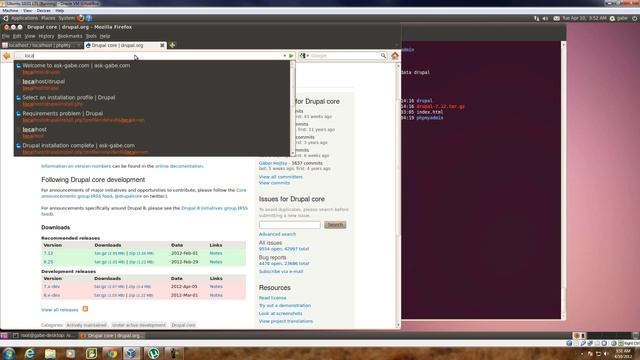The image size is (640, 360).
Task: Select the plain 'localhost' suggestion
Action: (x=153, y=132)
